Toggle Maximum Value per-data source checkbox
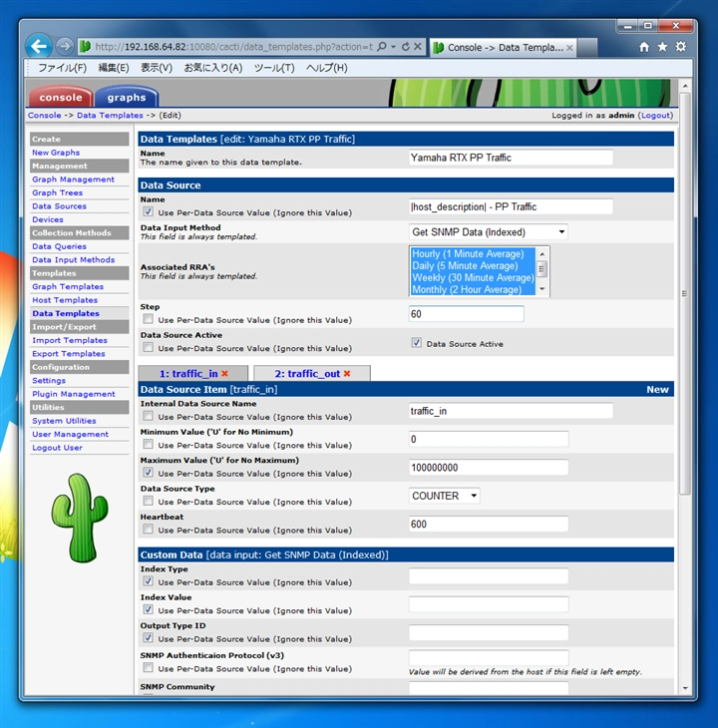This screenshot has height=728, width=718. [x=148, y=473]
